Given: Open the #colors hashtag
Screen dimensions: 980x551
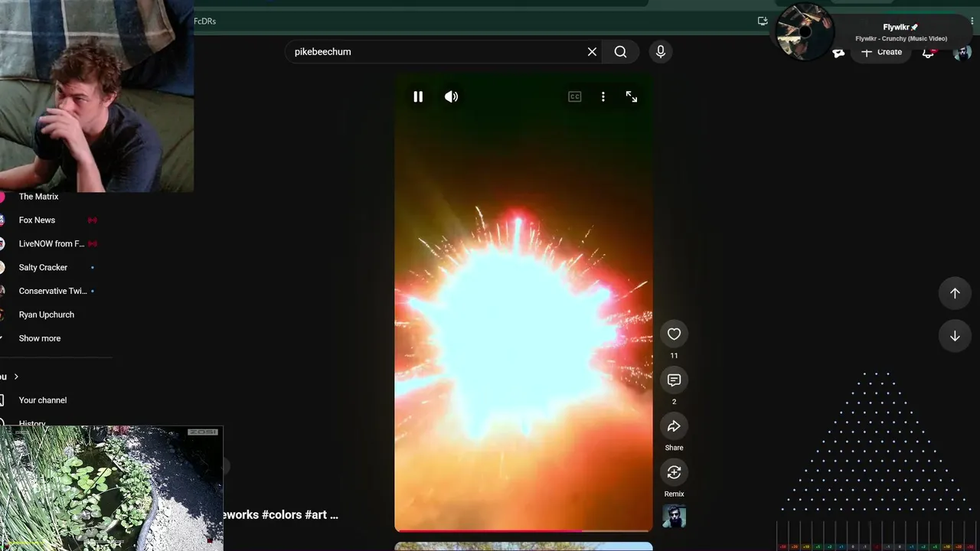Looking at the screenshot, I should 282,515.
